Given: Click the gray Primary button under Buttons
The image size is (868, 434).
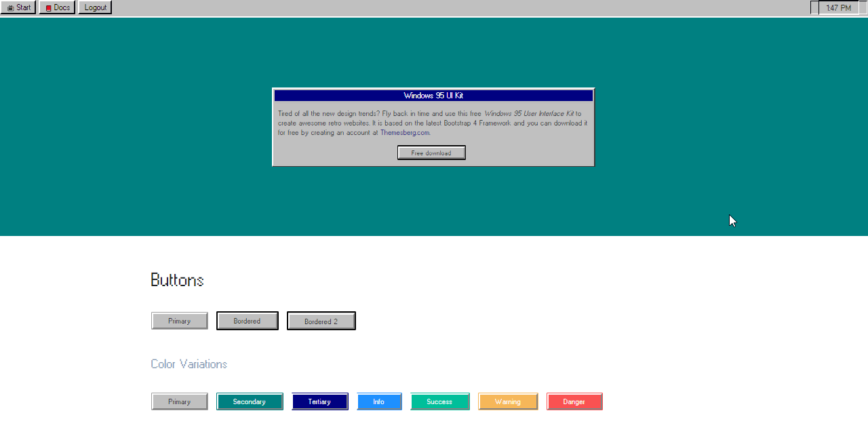Looking at the screenshot, I should [x=180, y=321].
